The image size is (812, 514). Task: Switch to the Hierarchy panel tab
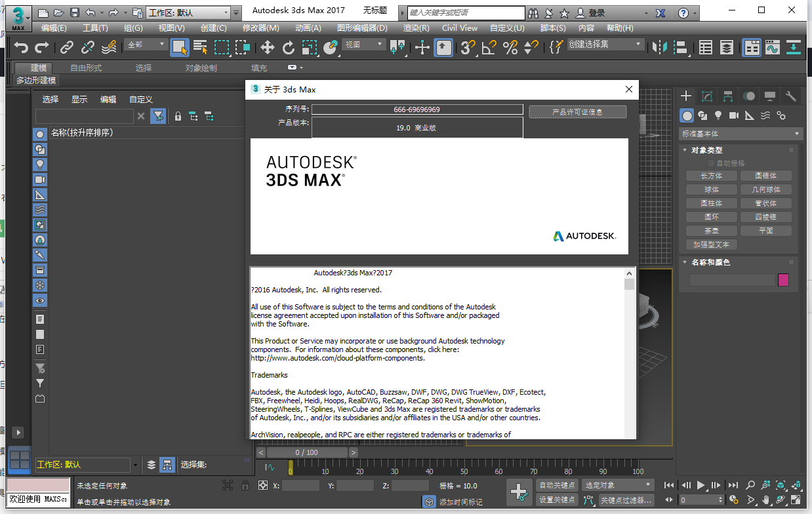point(728,96)
